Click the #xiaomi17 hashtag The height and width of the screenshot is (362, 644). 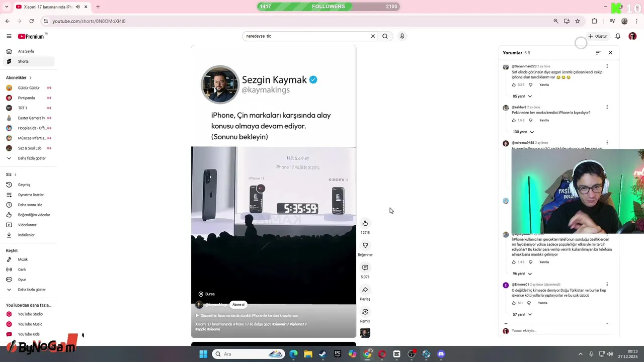point(281,324)
